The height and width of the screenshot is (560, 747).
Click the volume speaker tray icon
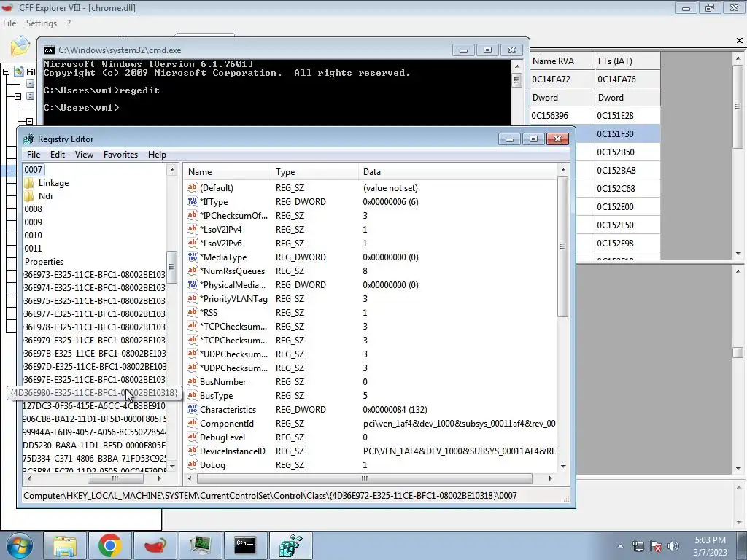(x=673, y=546)
